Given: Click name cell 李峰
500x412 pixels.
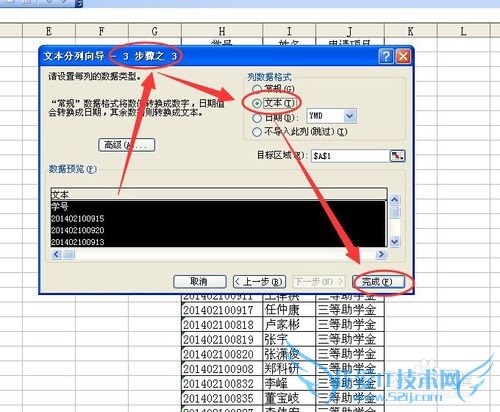Looking at the screenshot, I should (x=289, y=383).
